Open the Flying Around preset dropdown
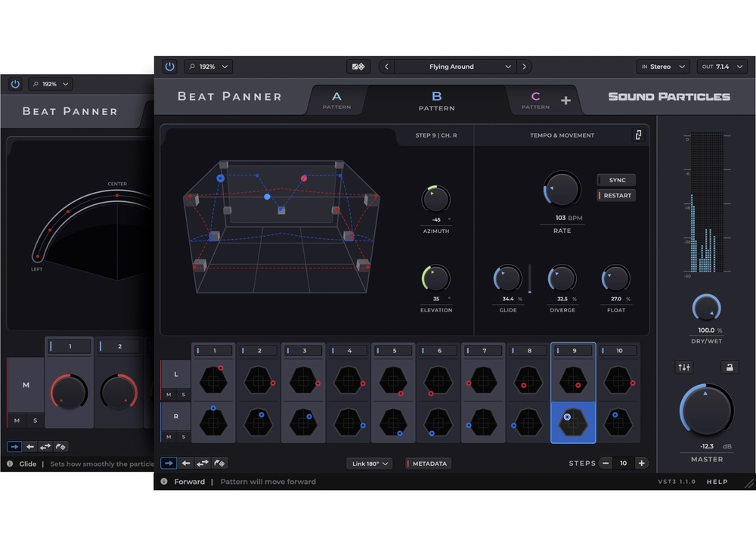Viewport: 756px width, 546px height. click(455, 67)
